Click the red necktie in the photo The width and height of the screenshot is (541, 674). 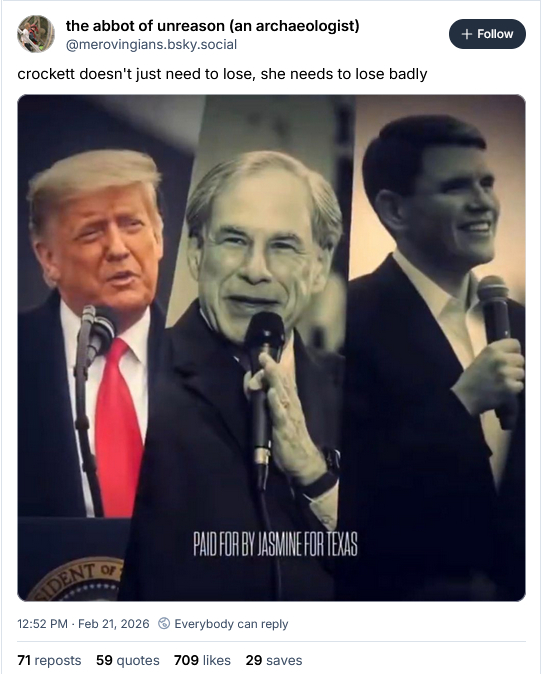(x=118, y=428)
